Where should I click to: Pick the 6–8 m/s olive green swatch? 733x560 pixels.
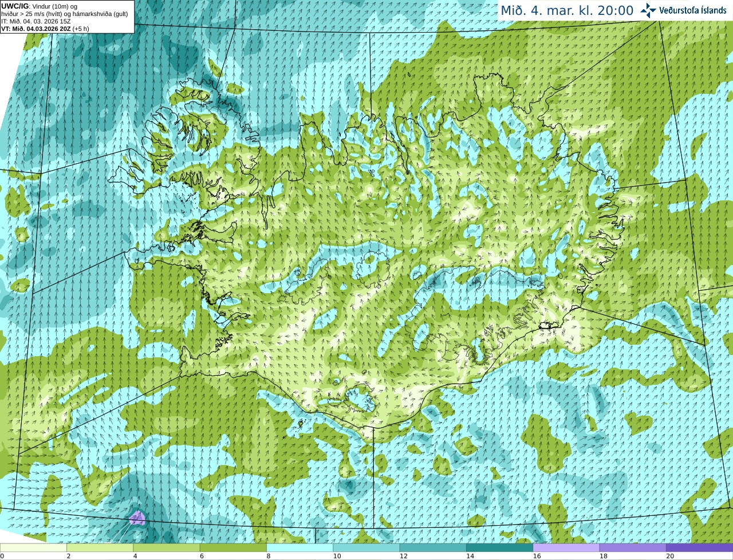(x=233, y=547)
